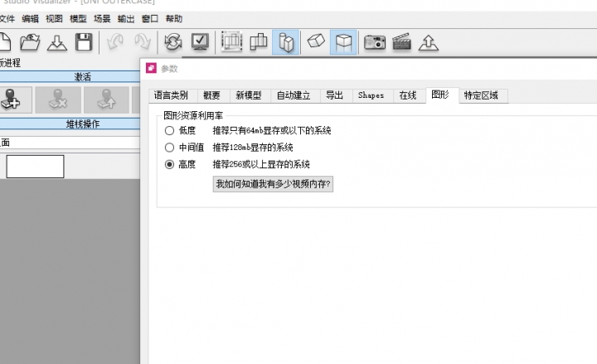Click the monitor checkmark toolbar icon
The image size is (597, 364).
200,41
